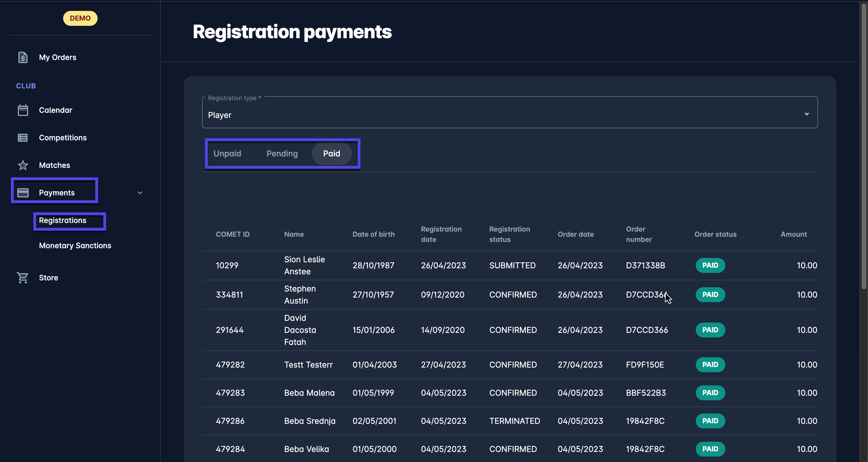Click the Matches star icon

[x=23, y=165]
